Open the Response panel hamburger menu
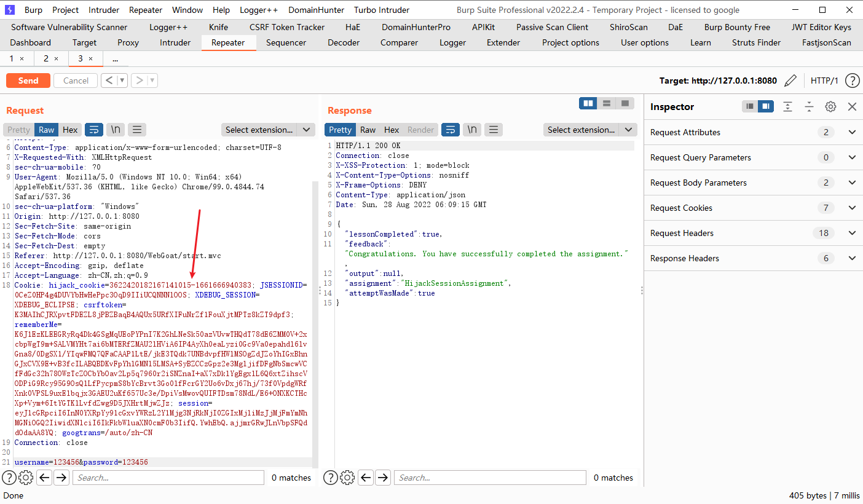This screenshot has height=504, width=863. point(494,130)
